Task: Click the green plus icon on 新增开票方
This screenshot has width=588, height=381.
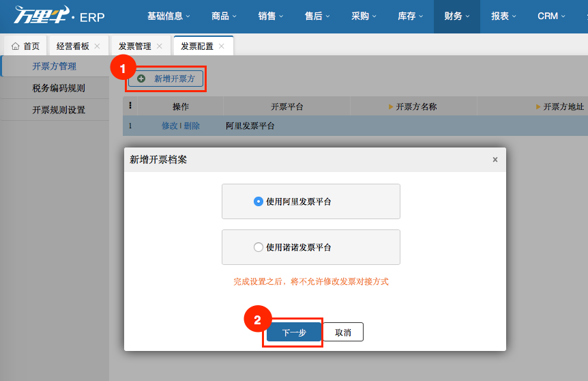Action: [x=141, y=79]
